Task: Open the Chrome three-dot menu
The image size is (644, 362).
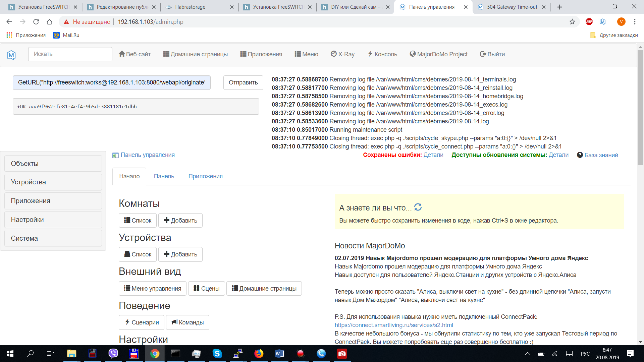Action: click(635, 22)
